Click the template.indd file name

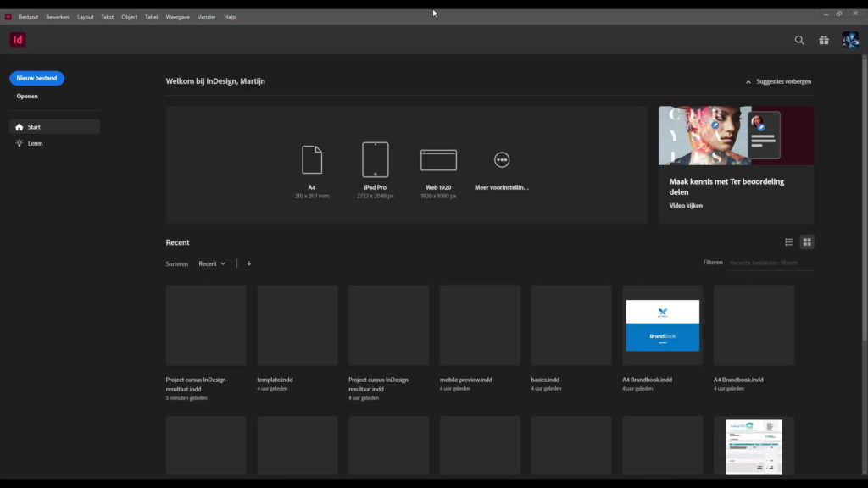coord(275,380)
